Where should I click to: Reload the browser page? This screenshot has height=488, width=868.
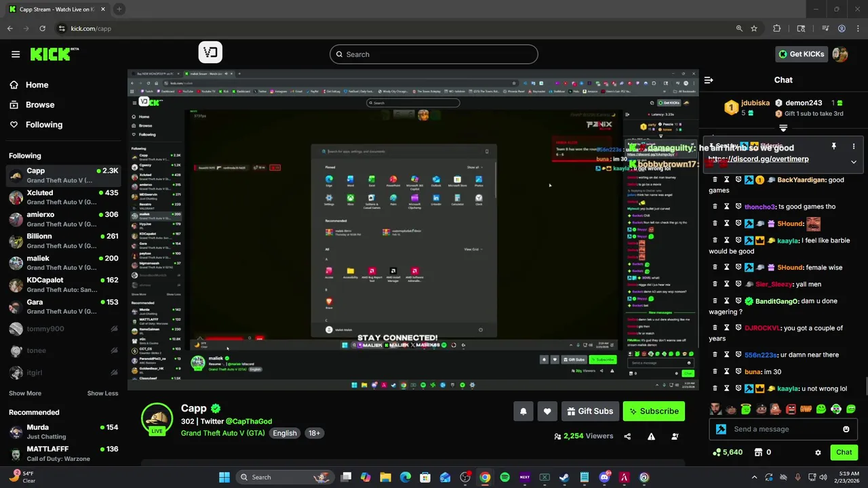(42, 28)
